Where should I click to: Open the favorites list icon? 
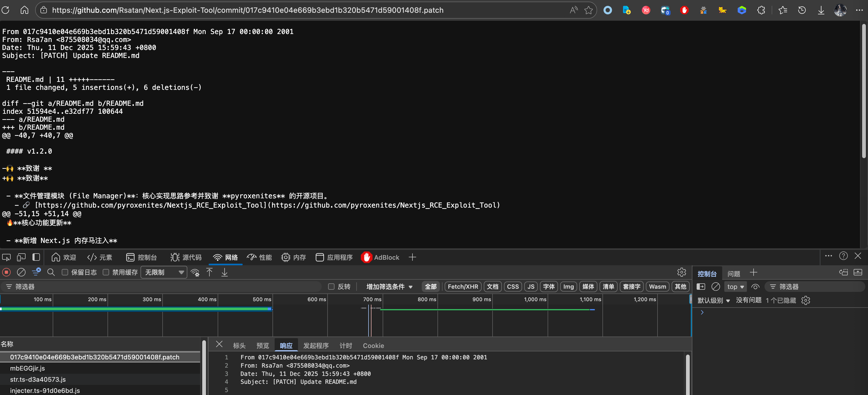[x=783, y=10]
